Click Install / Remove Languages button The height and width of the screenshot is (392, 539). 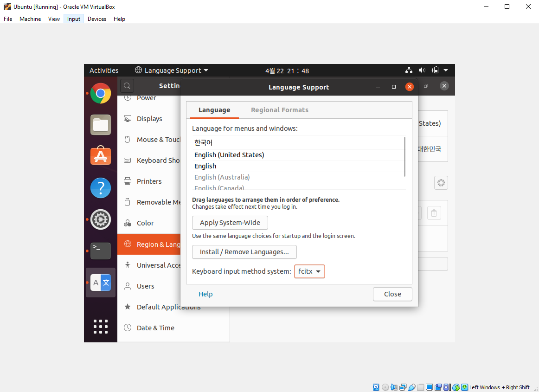244,252
